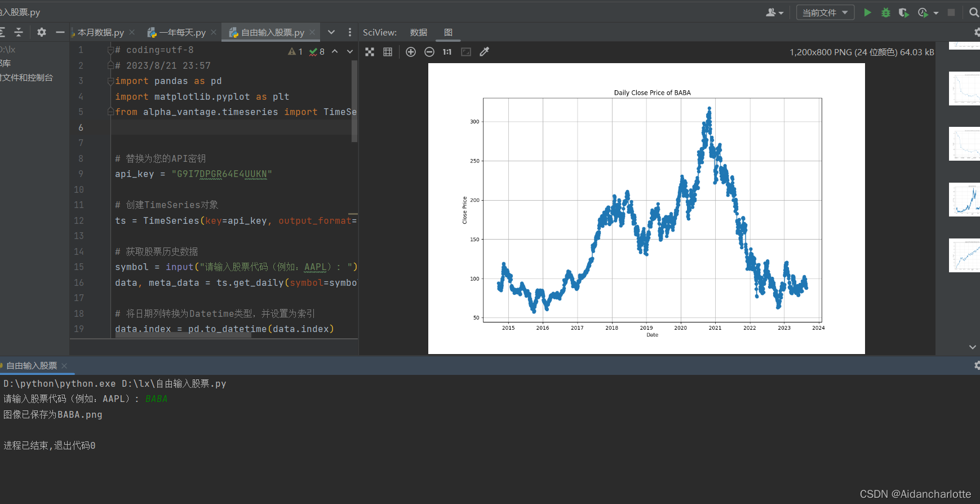Open SciView 数据 tab

click(418, 33)
